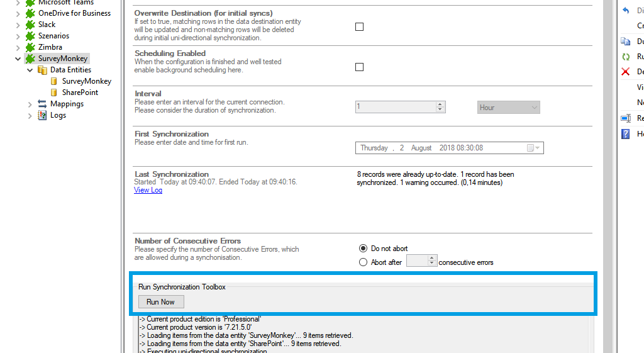This screenshot has height=353, width=644.
Task: Click the blue question mark help icon
Action: click(626, 133)
